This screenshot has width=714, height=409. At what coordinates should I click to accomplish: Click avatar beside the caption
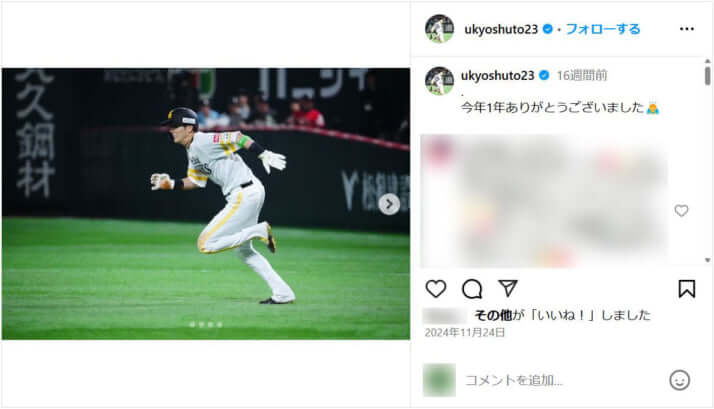(439, 81)
